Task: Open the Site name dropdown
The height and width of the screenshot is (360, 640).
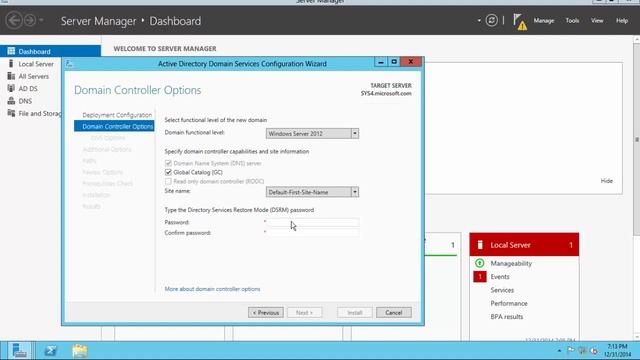Action: tap(355, 192)
